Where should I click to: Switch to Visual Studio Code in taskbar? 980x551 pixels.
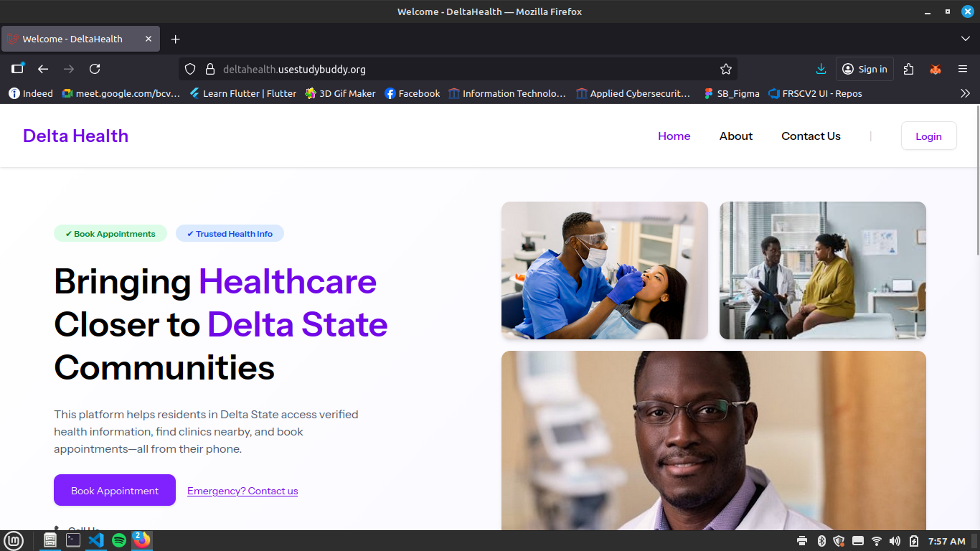coord(96,540)
